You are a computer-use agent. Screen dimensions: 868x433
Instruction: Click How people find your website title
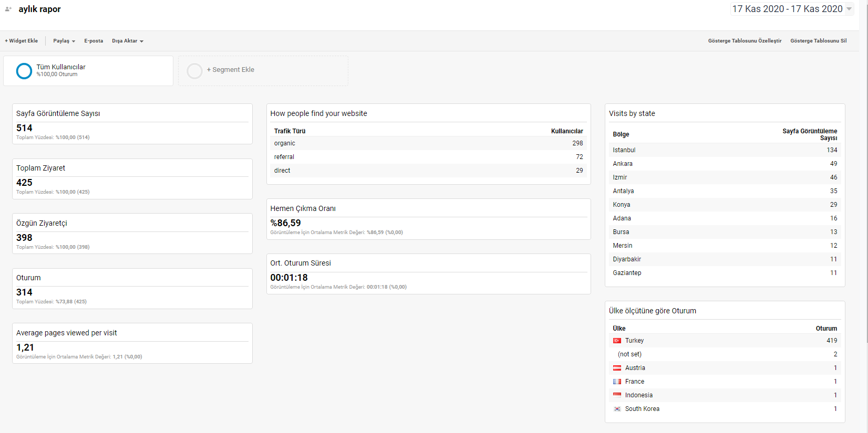tap(318, 113)
